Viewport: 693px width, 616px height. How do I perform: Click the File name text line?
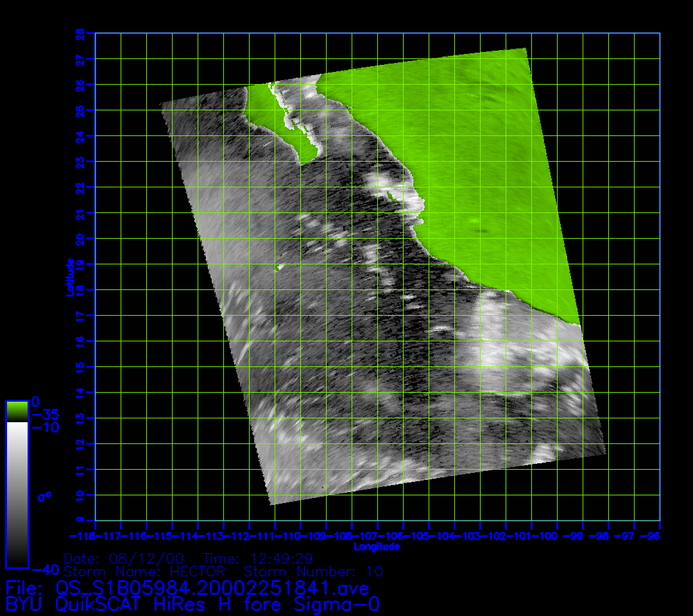(187, 588)
